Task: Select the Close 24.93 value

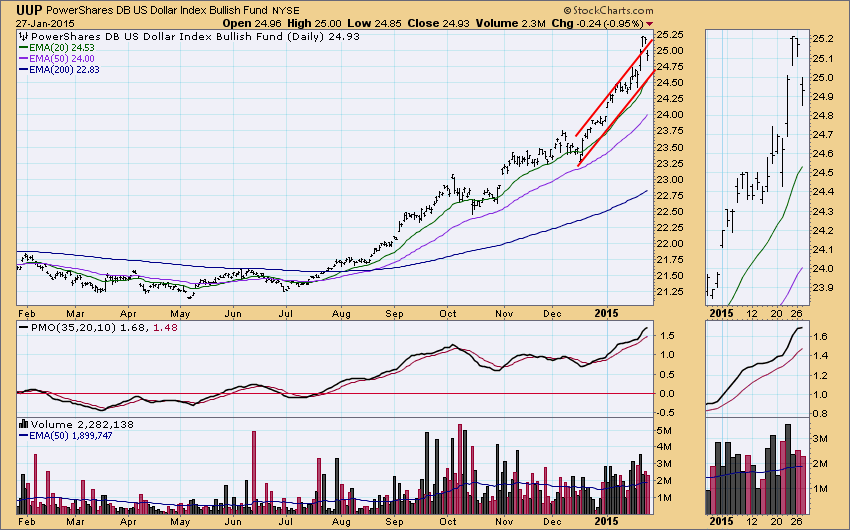Action: coord(439,23)
